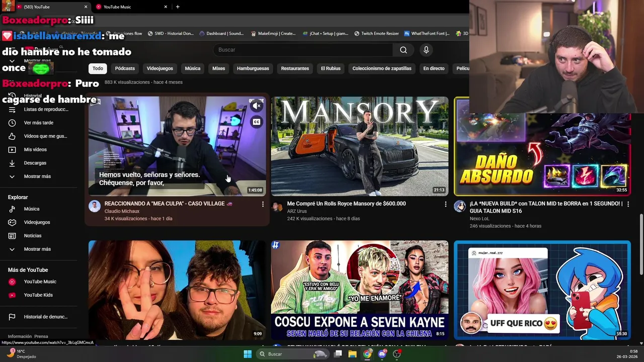This screenshot has height=362, width=644.
Task: Open Nexo LoL channel avatar
Action: [x=460, y=206]
